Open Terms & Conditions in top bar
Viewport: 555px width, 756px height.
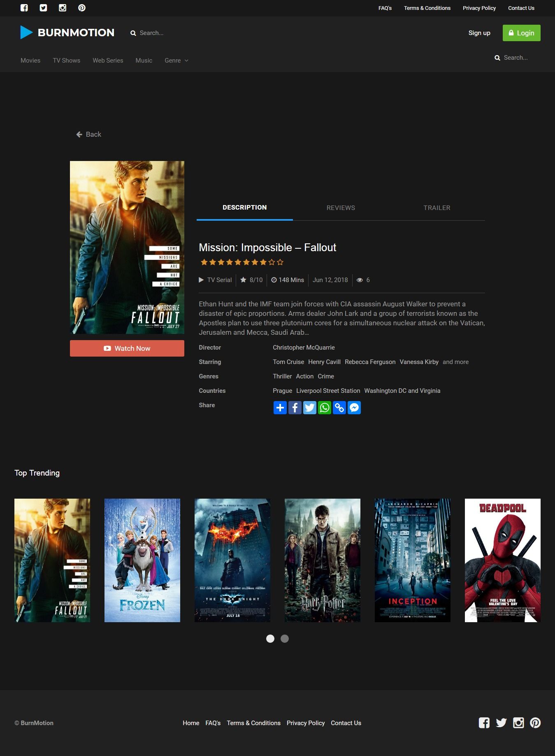tap(427, 8)
